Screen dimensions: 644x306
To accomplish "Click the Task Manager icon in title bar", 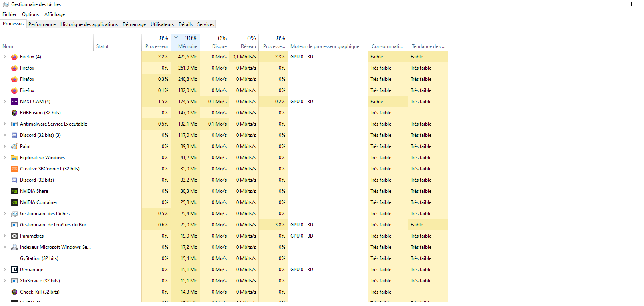I will pos(6,4).
